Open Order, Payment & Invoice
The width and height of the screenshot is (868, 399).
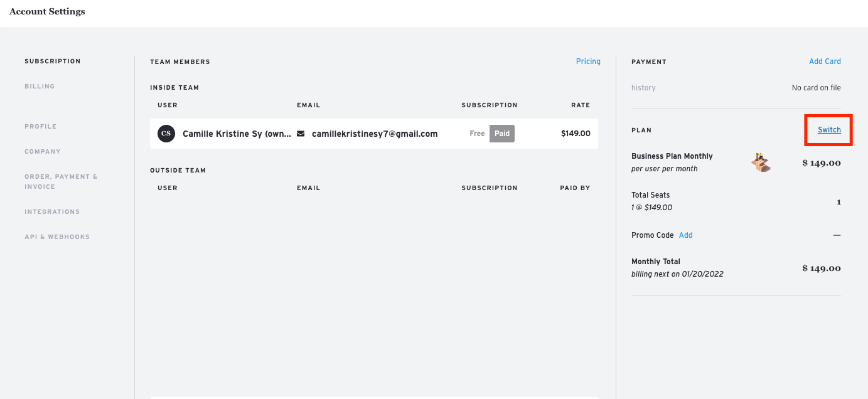click(x=61, y=181)
